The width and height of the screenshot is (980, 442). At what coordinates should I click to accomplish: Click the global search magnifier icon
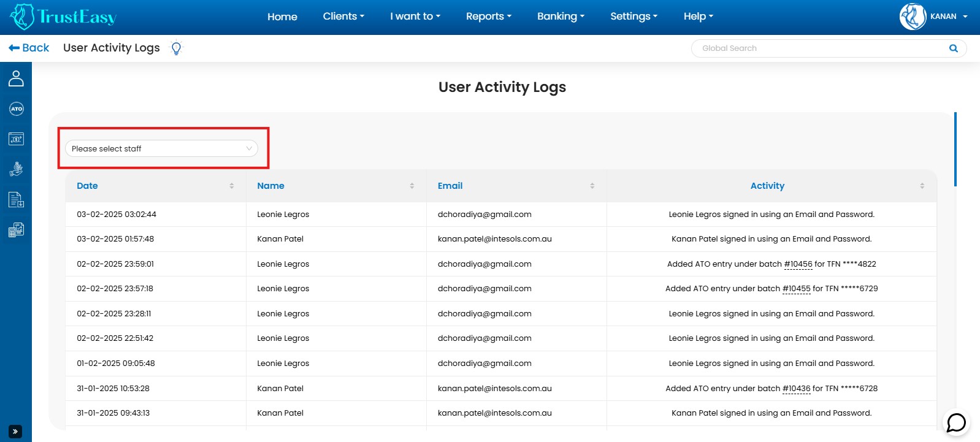point(953,48)
